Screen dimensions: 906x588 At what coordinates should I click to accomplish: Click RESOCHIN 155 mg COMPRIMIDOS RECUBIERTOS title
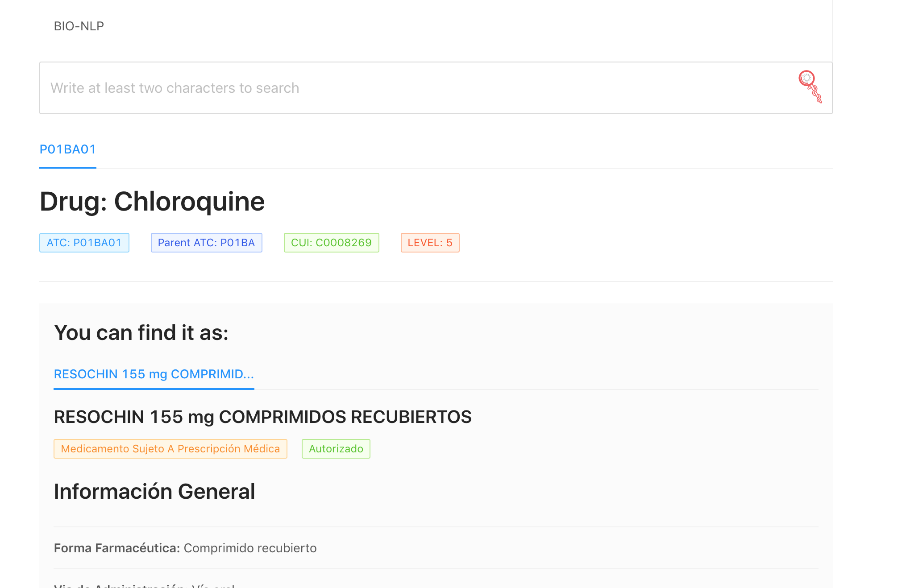(262, 417)
